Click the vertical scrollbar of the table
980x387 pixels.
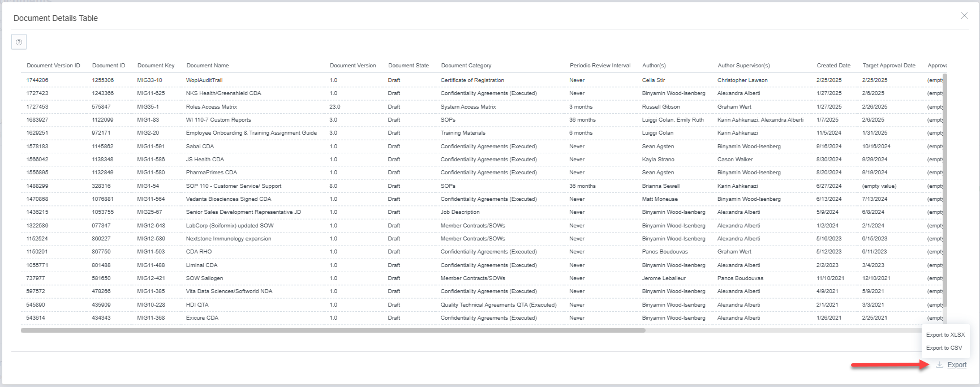click(945, 190)
